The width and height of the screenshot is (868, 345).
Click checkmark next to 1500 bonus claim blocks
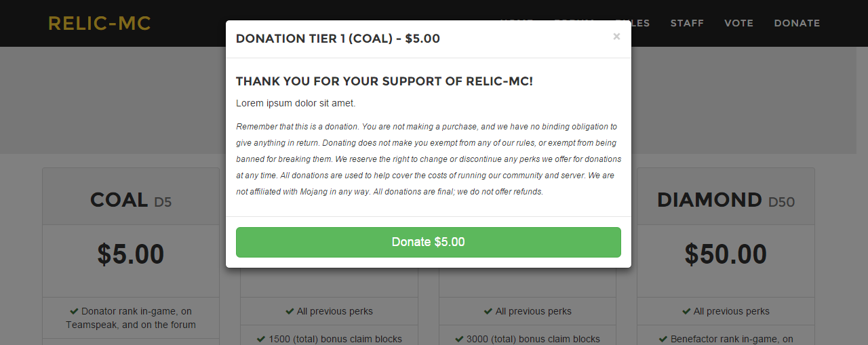tap(261, 339)
